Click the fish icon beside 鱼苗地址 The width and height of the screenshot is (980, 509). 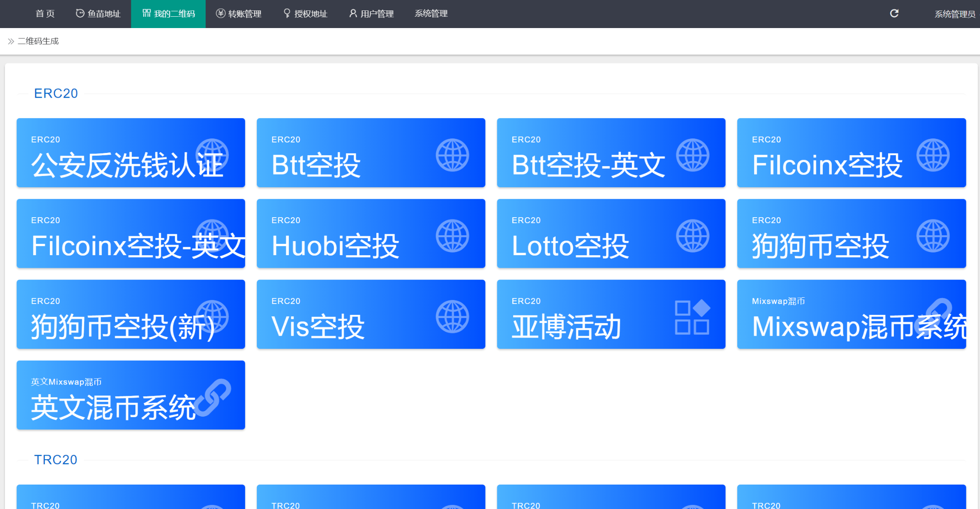[80, 14]
